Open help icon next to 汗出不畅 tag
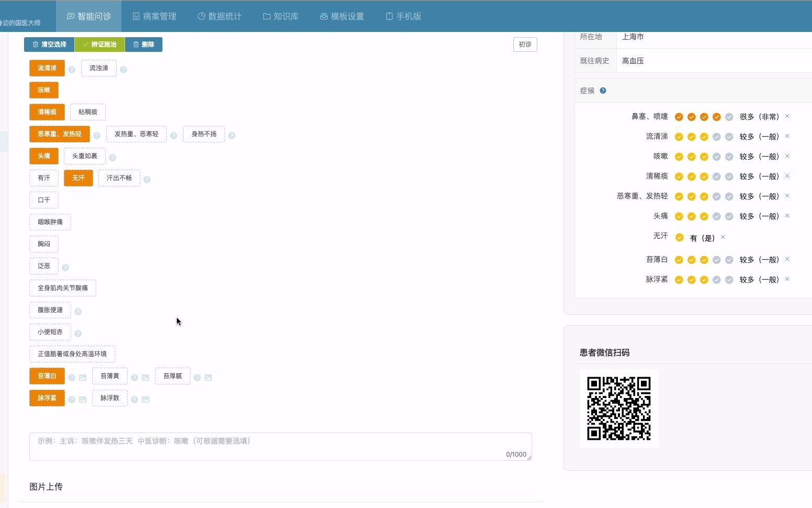 click(x=147, y=180)
